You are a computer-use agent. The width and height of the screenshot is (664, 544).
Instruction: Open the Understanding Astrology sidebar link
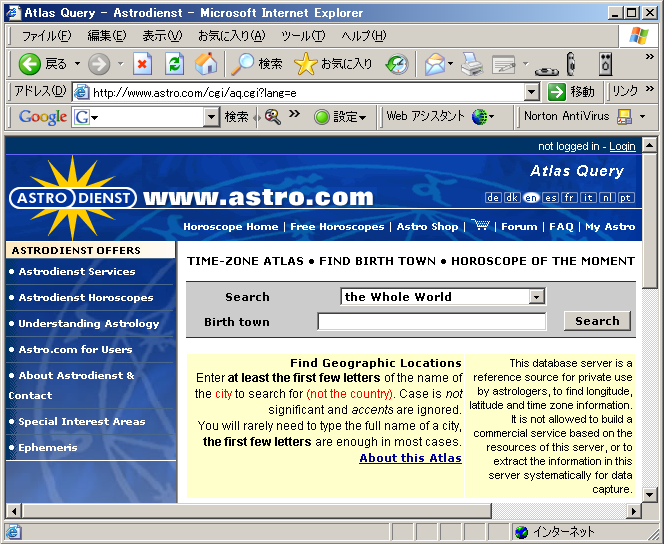(x=89, y=323)
